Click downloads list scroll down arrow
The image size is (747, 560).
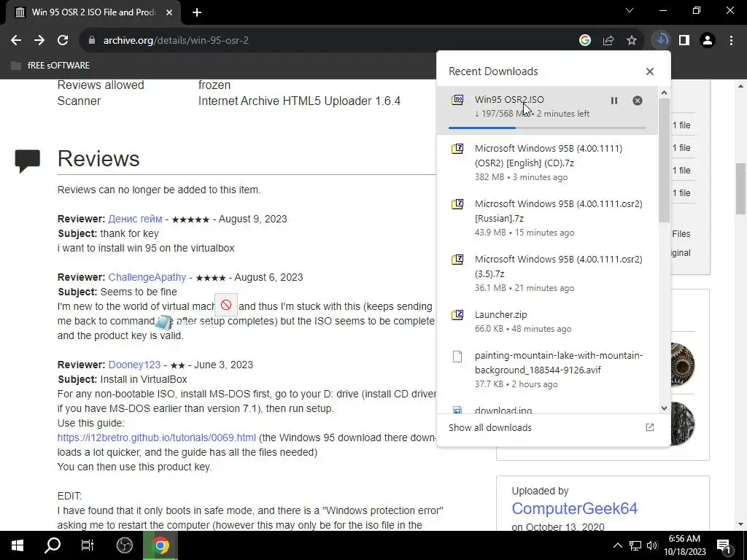coord(664,408)
